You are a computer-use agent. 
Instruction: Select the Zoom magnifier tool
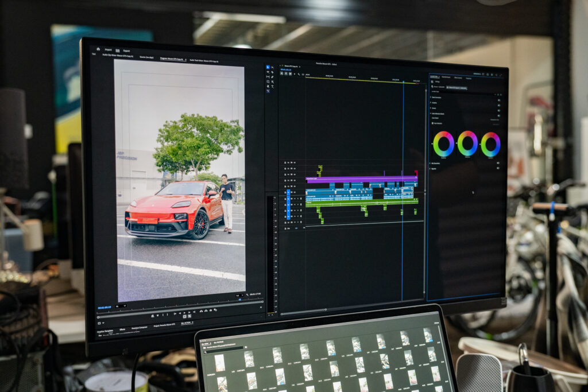(x=272, y=81)
